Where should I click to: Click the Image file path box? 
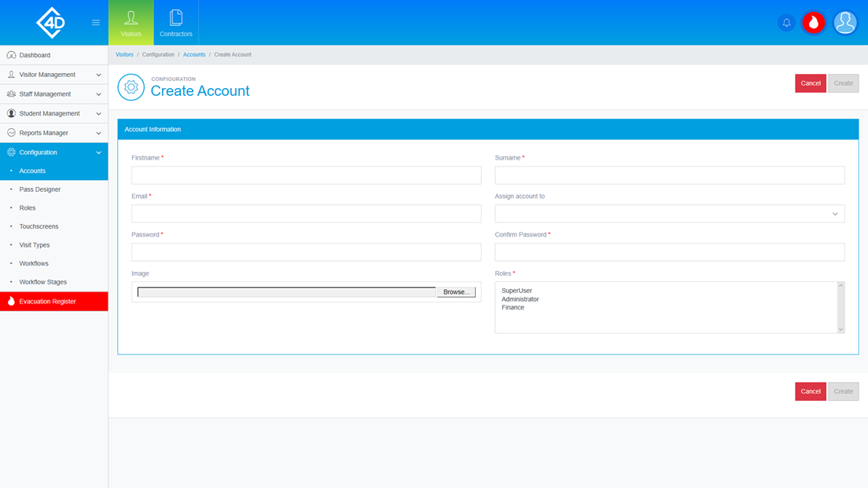point(287,292)
